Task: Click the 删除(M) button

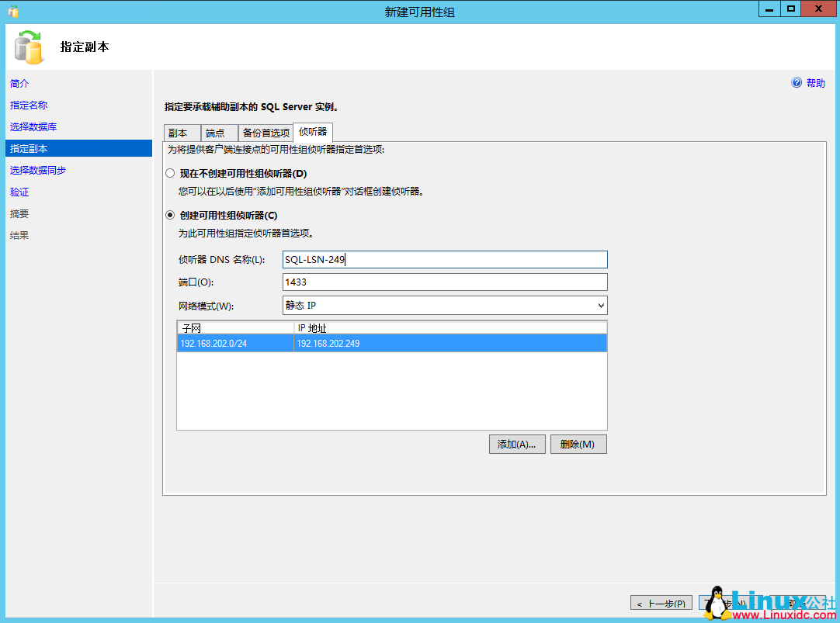Action: (578, 443)
